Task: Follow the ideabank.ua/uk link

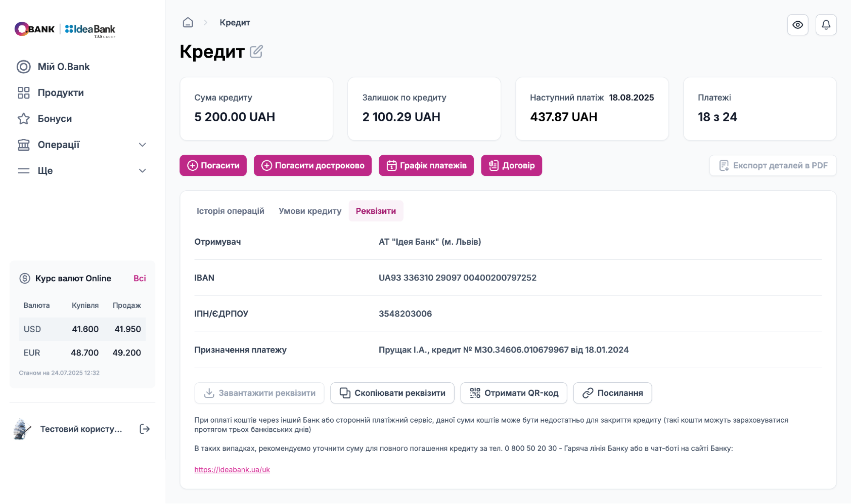Action: [232, 470]
